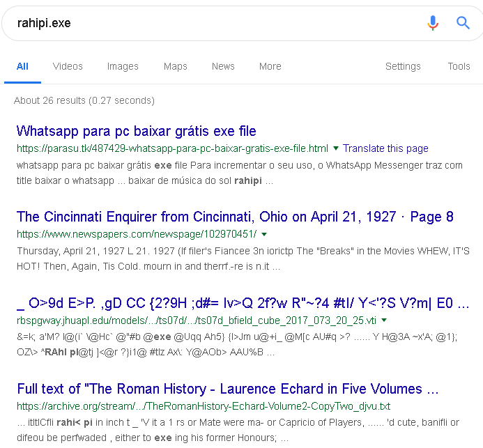Click the newspapers.com green URL text
483x448 pixels.
[137, 234]
